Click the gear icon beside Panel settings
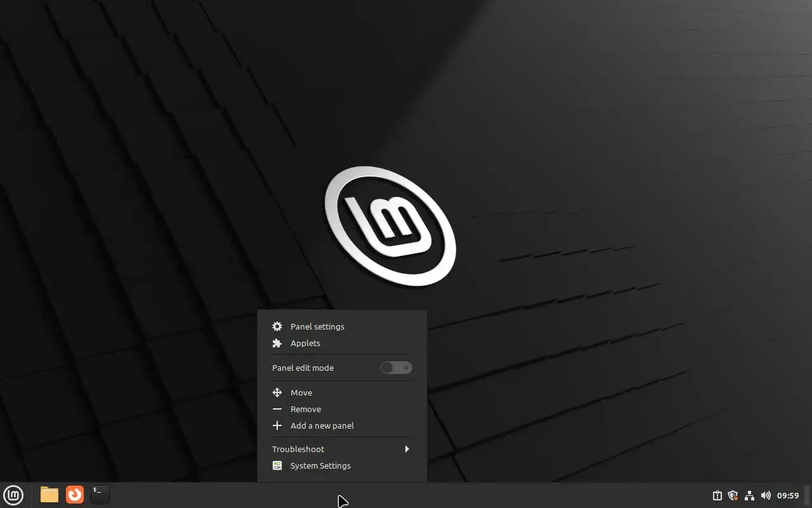This screenshot has height=508, width=812. 277,326
